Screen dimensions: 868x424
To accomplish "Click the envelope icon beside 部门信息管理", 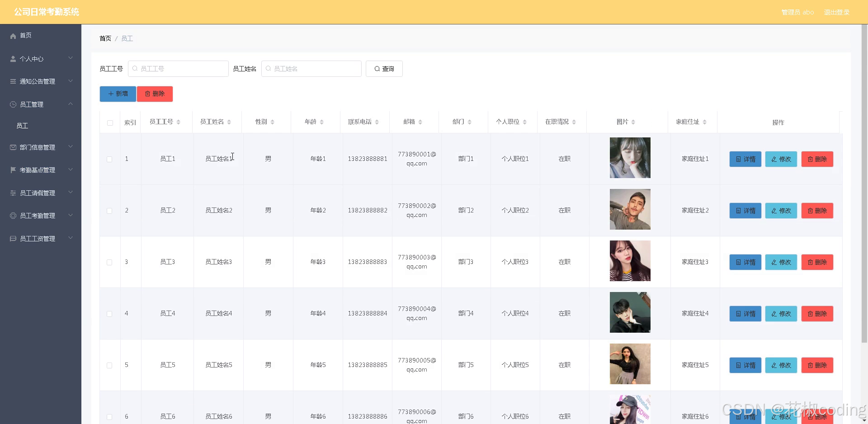I will 13,147.
